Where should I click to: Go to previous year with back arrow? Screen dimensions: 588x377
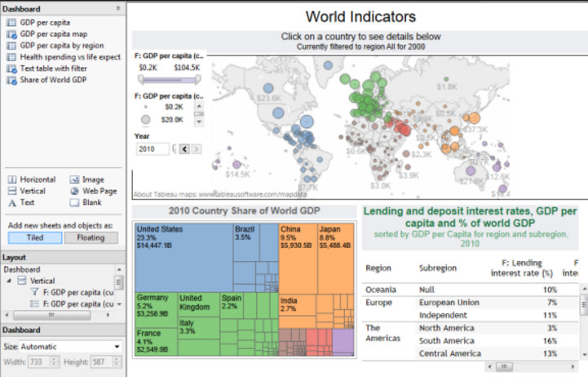point(184,149)
